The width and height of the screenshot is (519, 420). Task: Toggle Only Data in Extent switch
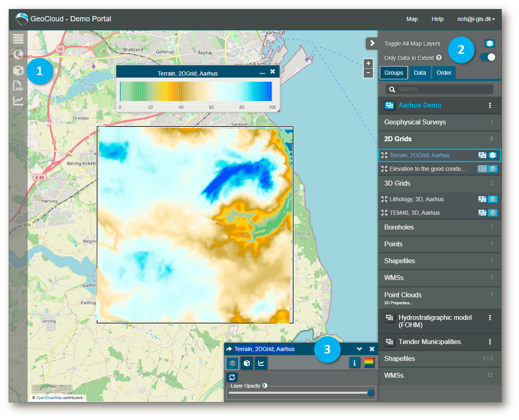point(488,57)
